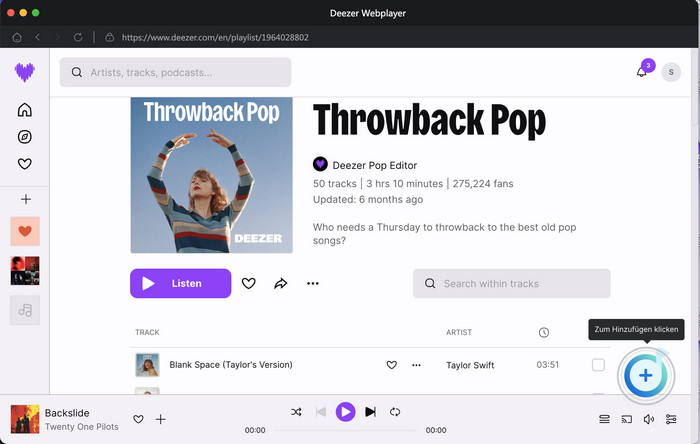
Task: Open the Loved Tracks orange heart tile
Action: pyautogui.click(x=25, y=231)
